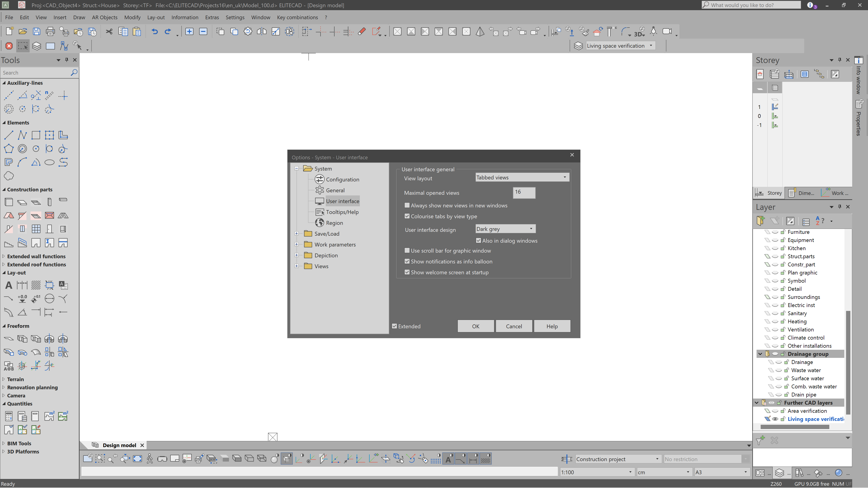Click the Help button in the dialog

(552, 326)
